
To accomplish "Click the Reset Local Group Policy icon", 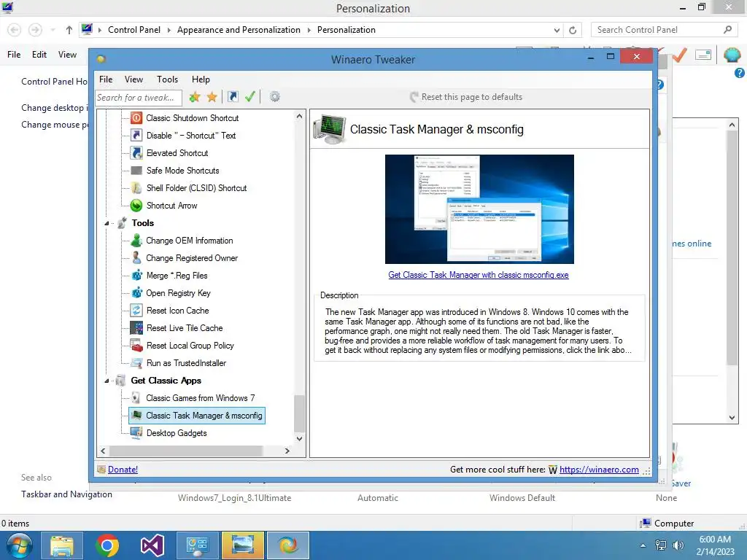I will tap(136, 345).
